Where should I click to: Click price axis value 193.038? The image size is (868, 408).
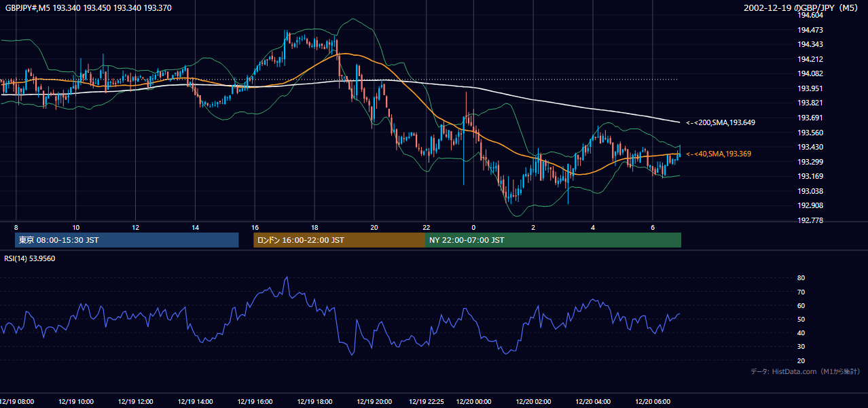coord(810,191)
